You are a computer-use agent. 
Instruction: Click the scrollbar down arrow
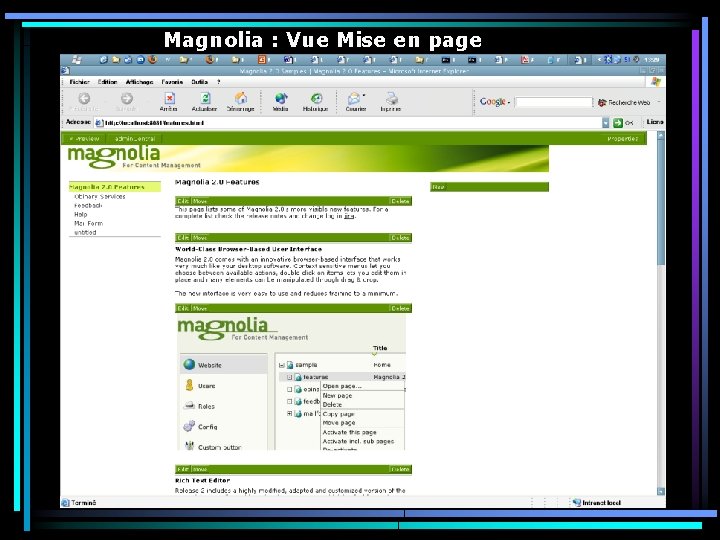tap(661, 491)
